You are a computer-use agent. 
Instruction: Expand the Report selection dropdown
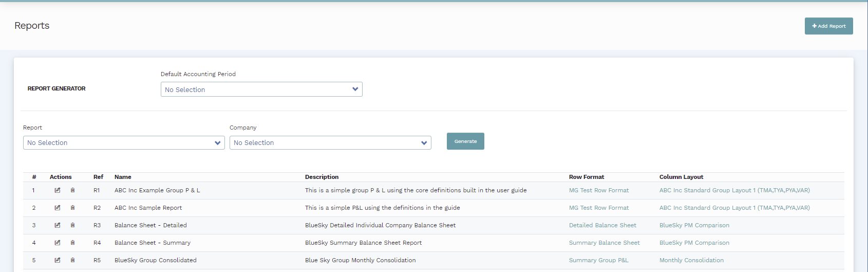123,143
